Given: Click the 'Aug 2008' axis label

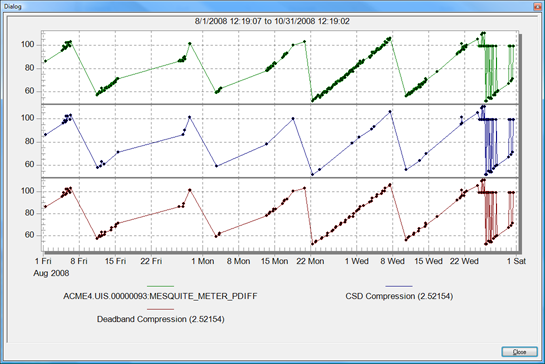Looking at the screenshot, I should [x=51, y=273].
